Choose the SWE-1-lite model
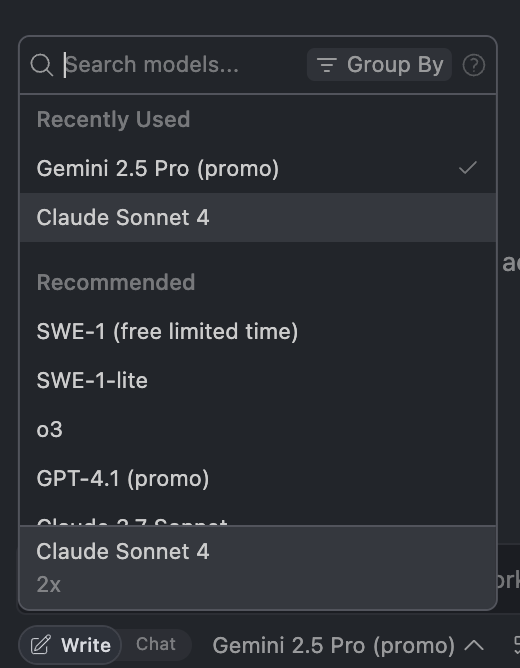This screenshot has height=668, width=520. (258, 380)
